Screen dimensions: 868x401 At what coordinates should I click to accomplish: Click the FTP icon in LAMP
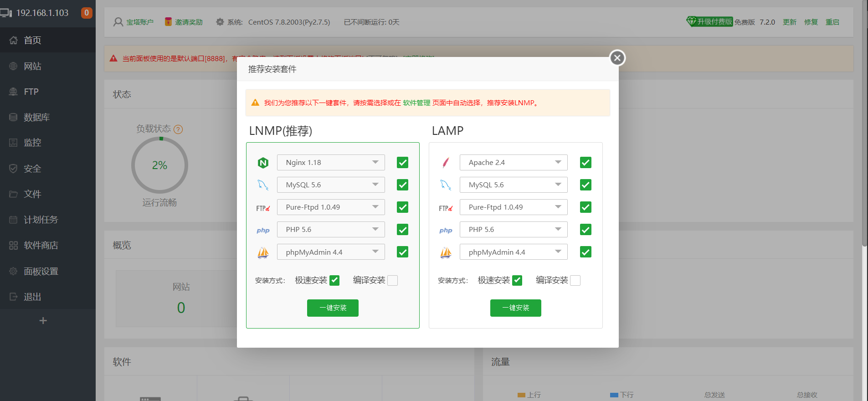pos(446,208)
